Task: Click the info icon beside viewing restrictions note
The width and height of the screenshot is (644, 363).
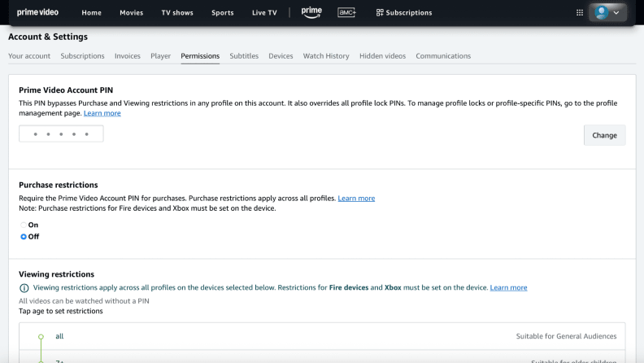Action: pyautogui.click(x=24, y=288)
